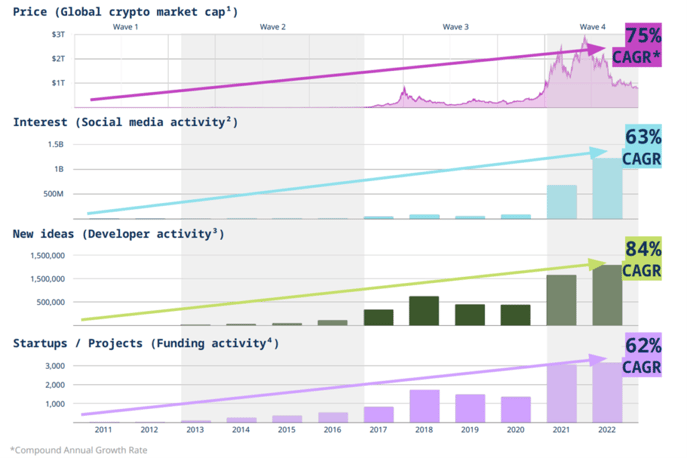The width and height of the screenshot is (687, 458).
Task: Click the $1T axis label
Action: pyautogui.click(x=58, y=83)
